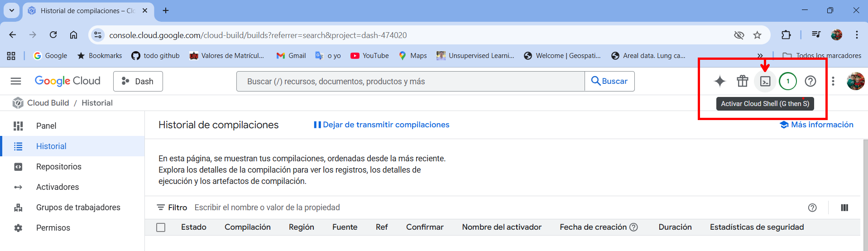
Task: Open notifications badge showing 1
Action: click(x=788, y=81)
